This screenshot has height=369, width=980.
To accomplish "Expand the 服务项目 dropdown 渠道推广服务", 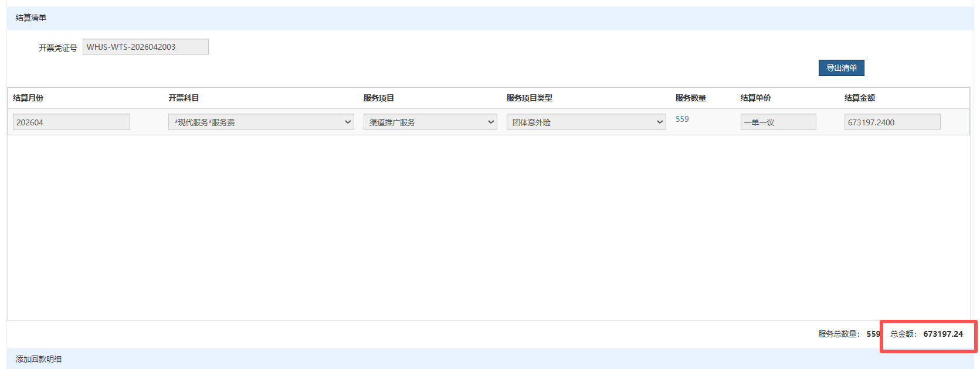I will (x=430, y=122).
